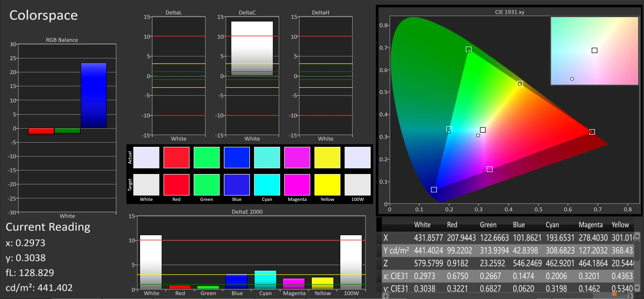Click the White luminance cell 441.4024

(428, 250)
